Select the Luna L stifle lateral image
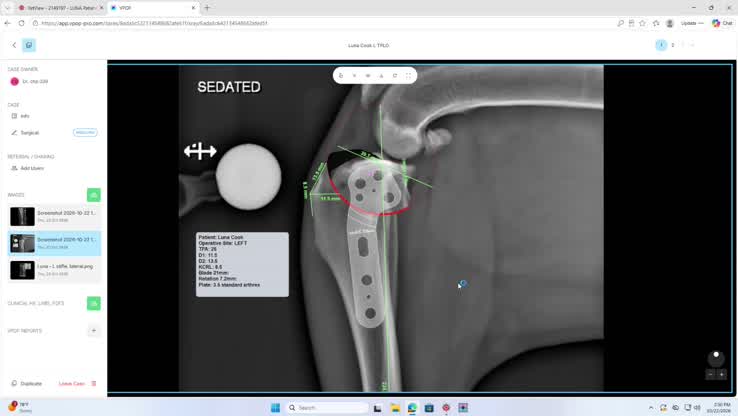This screenshot has height=416, width=738. click(55, 270)
